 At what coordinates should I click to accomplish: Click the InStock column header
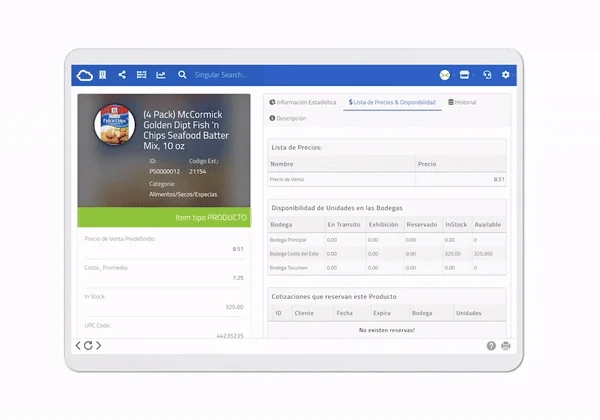coord(456,225)
